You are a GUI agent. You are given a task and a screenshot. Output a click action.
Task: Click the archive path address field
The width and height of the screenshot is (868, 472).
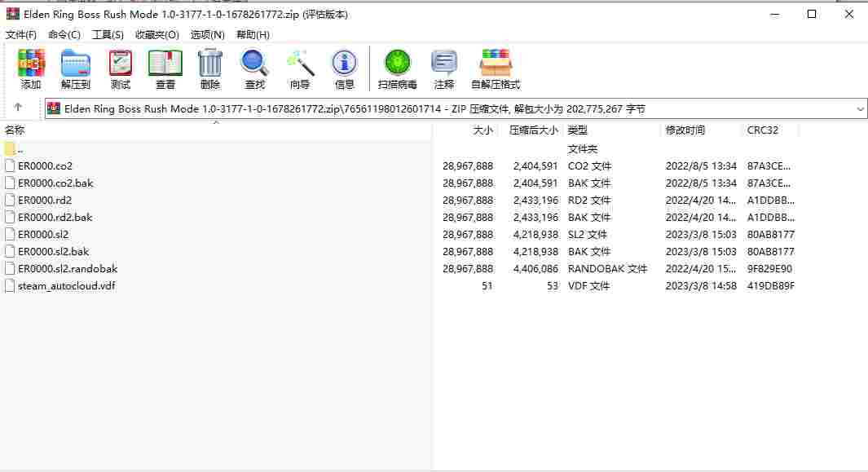[456, 109]
